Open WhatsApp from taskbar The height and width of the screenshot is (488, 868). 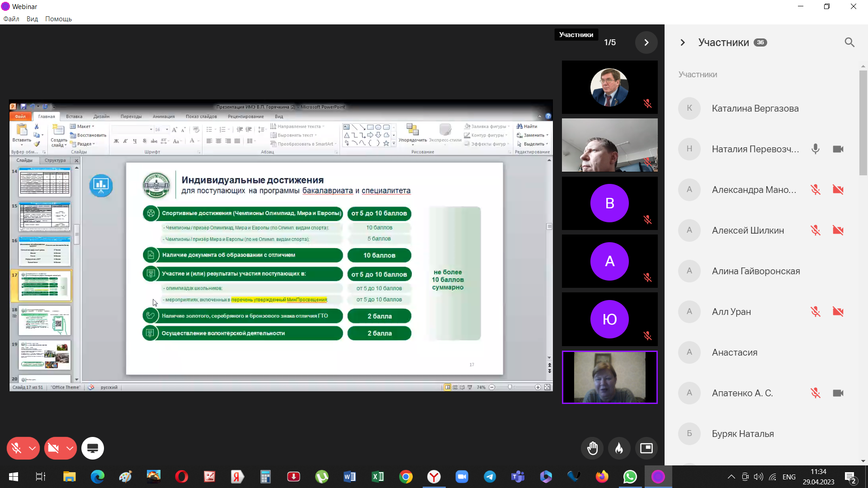tap(630, 477)
